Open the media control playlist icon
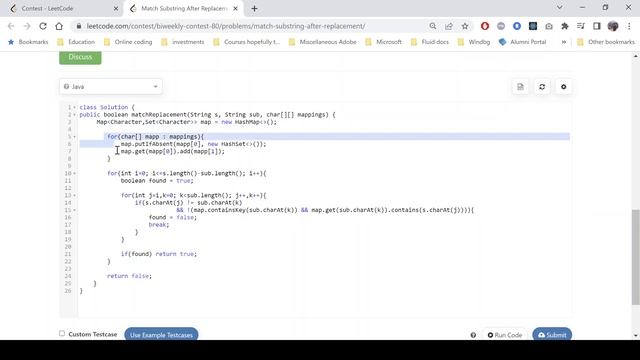Screen dimensions: 640x360 point(581,26)
